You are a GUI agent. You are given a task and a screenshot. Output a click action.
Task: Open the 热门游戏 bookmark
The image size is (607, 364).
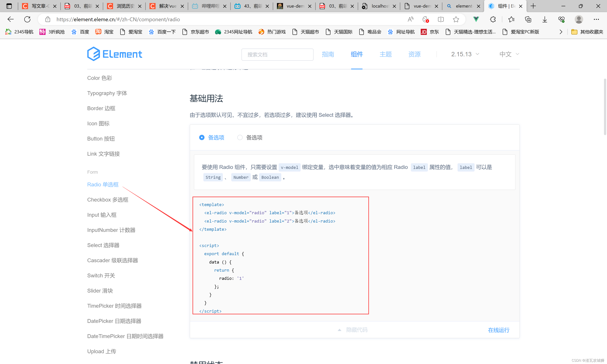[x=272, y=32]
